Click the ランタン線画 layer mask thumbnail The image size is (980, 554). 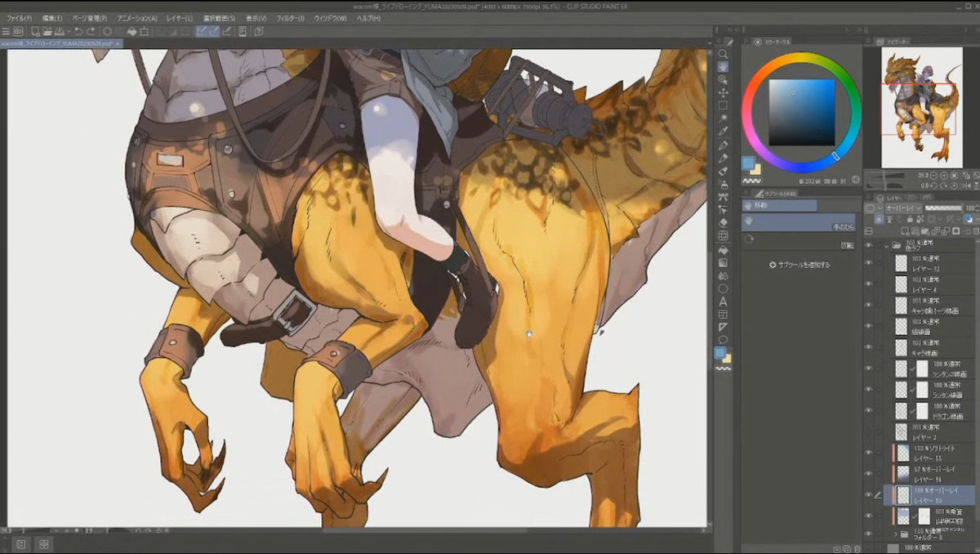click(923, 390)
